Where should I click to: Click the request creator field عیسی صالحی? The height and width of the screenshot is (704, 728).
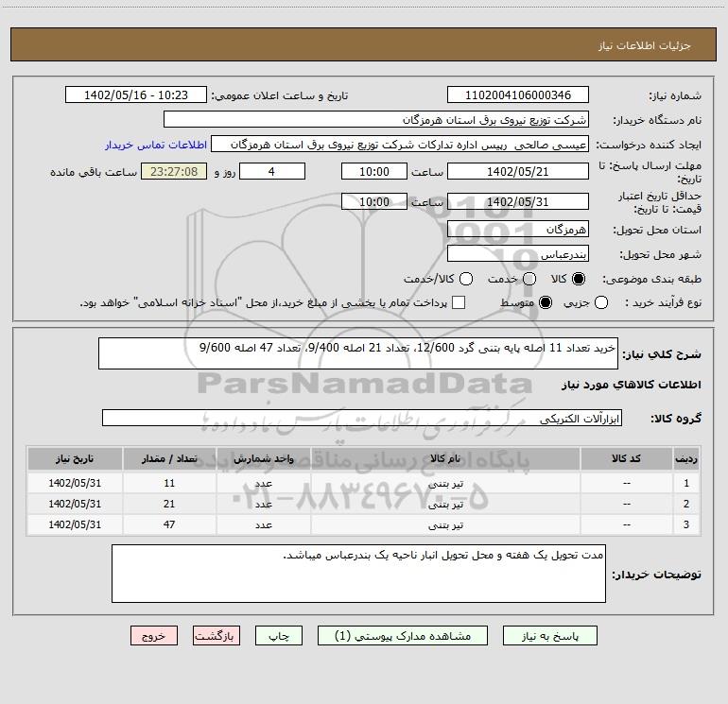[x=400, y=144]
